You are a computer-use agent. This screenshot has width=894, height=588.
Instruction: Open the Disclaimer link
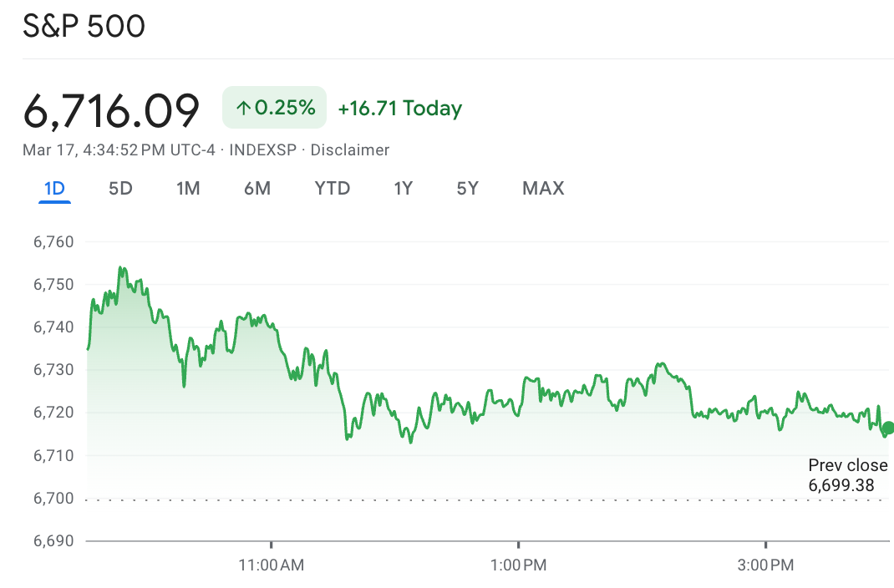(348, 150)
